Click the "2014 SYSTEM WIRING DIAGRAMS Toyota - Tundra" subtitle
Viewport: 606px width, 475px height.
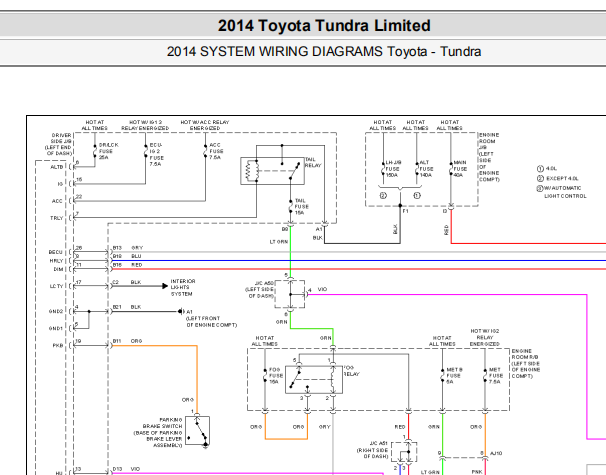(x=324, y=51)
